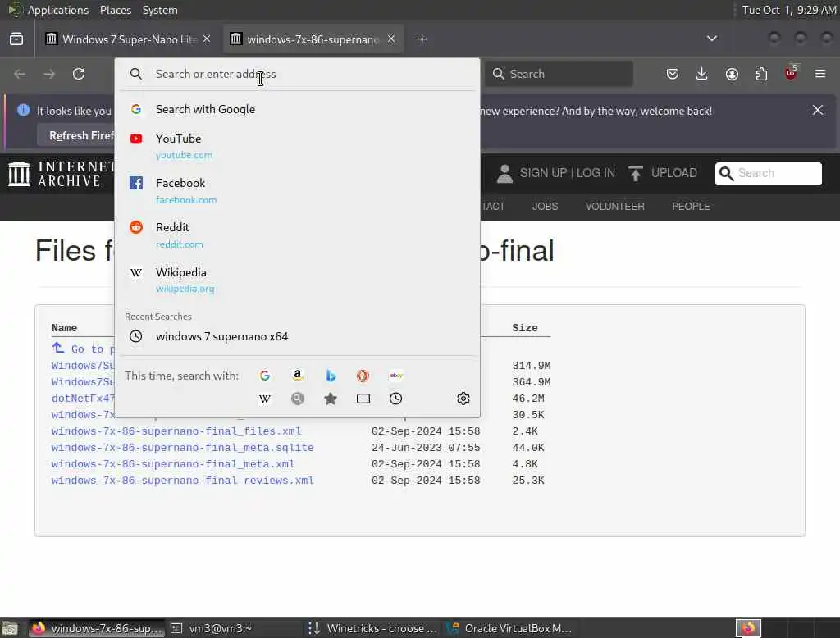Search this time with eBay
840x638 pixels.
396,376
